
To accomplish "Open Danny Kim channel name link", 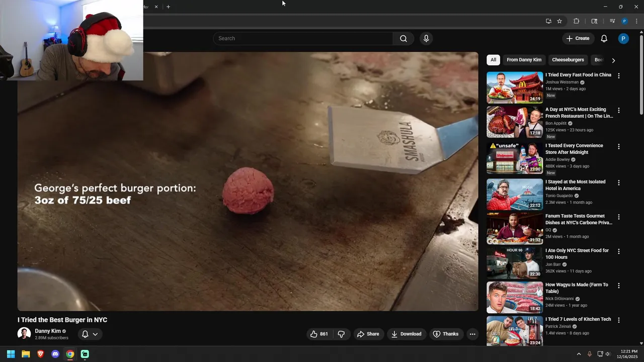I will [48, 331].
